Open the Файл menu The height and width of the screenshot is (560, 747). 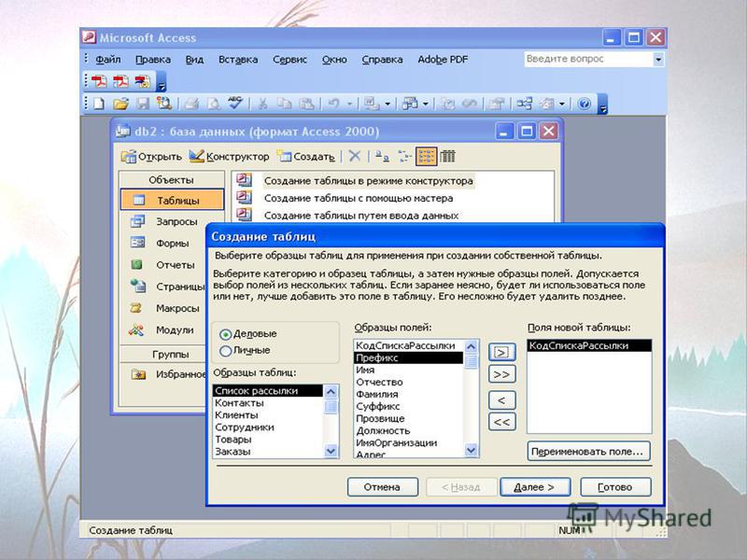tap(107, 60)
